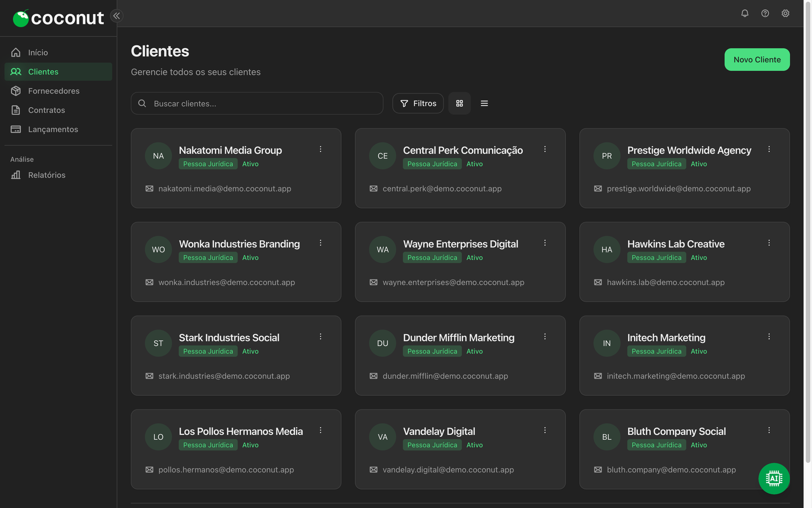Open notifications bell icon
Image resolution: width=812 pixels, height=508 pixels.
click(745, 13)
